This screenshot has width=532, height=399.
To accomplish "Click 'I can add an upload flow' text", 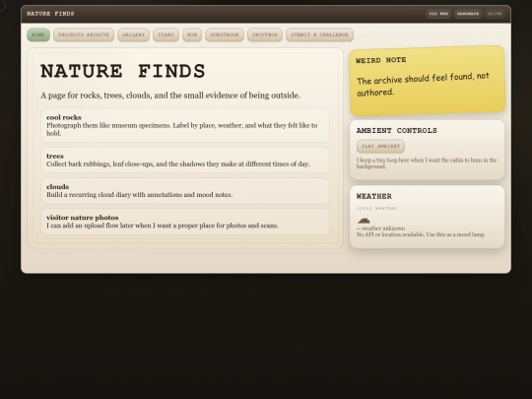I will point(163,226).
